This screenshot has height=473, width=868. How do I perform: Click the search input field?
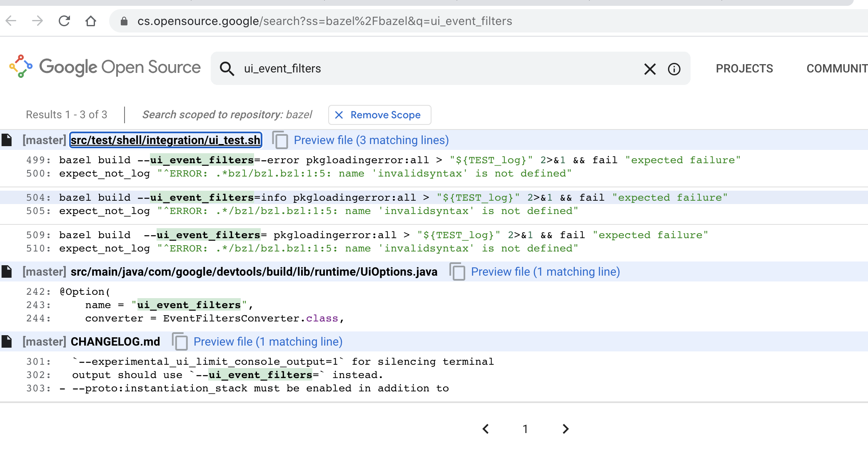coord(440,69)
